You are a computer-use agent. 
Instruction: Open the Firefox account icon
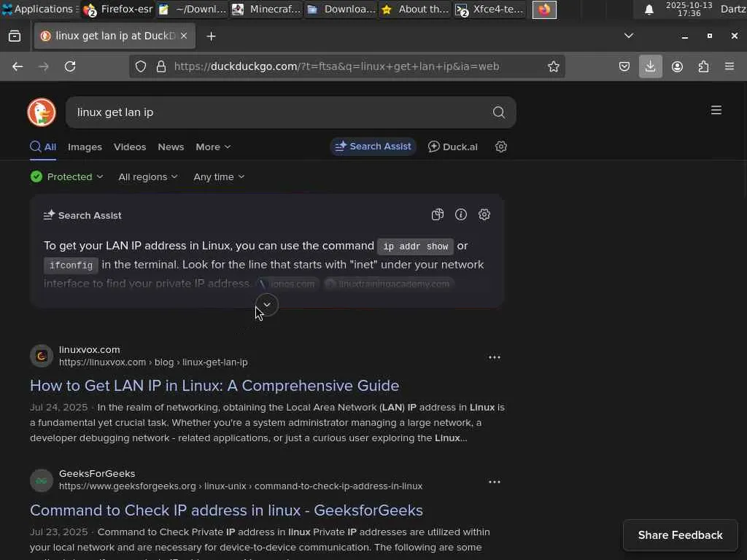coord(677,66)
